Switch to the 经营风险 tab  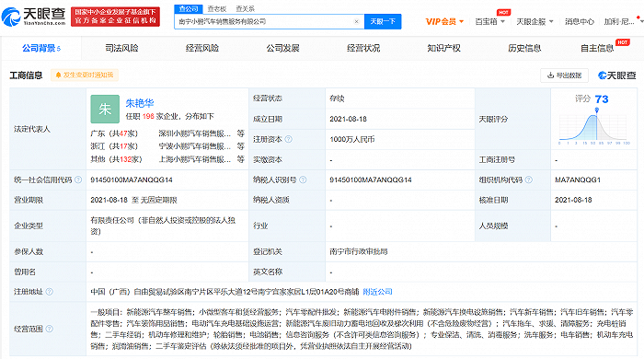[202, 48]
